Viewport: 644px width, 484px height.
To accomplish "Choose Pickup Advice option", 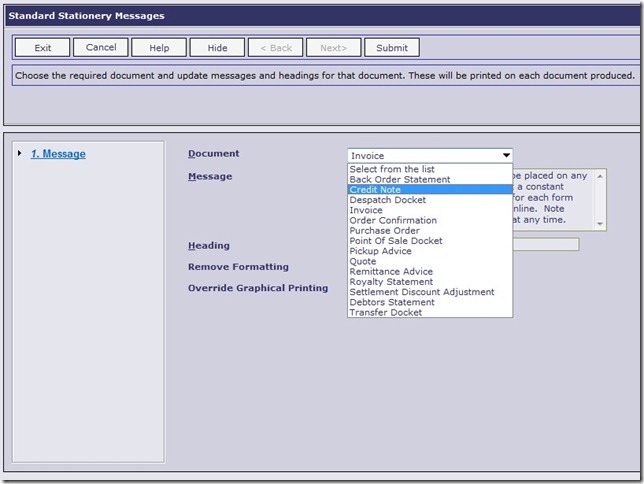I will pos(381,251).
